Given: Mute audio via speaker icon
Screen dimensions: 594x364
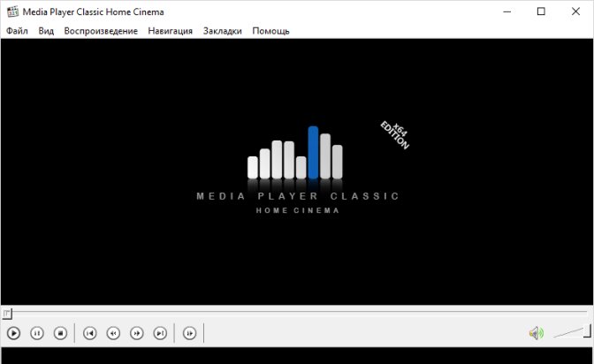Looking at the screenshot, I should [x=536, y=333].
